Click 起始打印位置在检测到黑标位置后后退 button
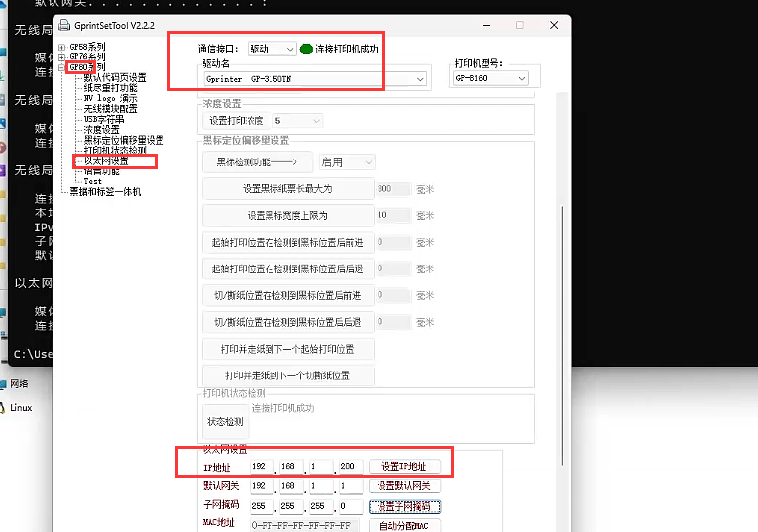The width and height of the screenshot is (758, 532). [287, 268]
